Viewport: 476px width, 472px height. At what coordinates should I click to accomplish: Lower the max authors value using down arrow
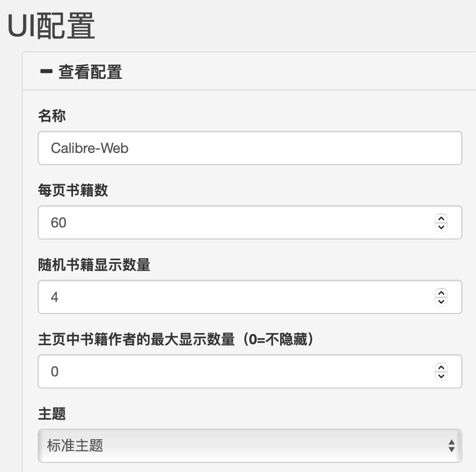point(441,375)
